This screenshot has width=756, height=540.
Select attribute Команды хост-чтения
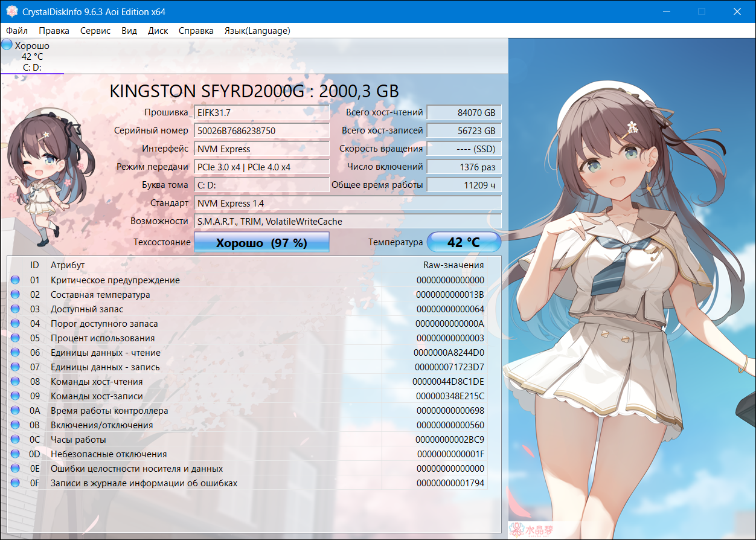click(x=97, y=382)
